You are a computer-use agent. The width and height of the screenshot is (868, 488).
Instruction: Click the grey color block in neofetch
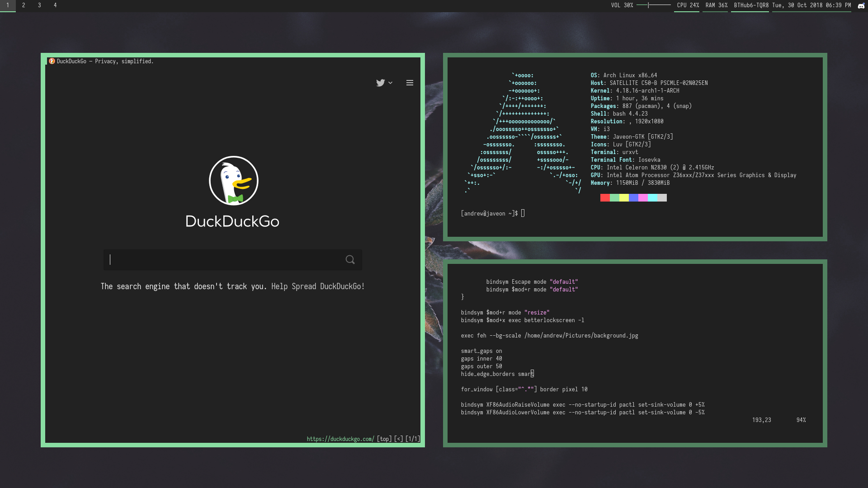[x=662, y=198]
